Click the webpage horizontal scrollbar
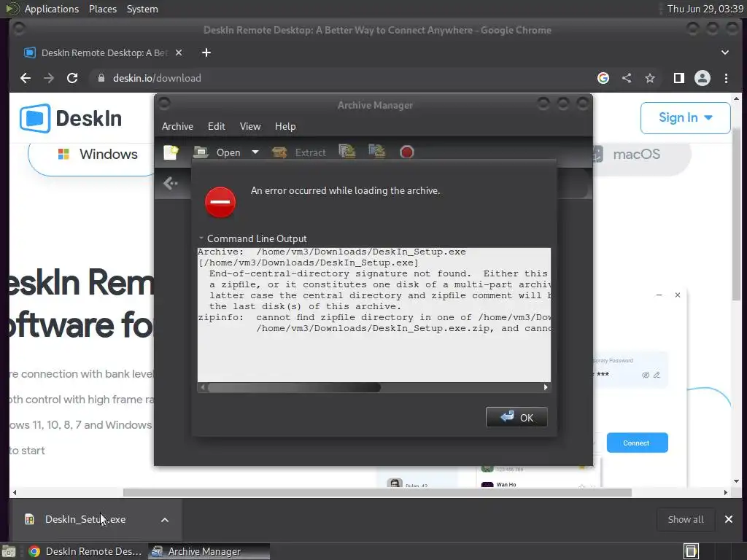This screenshot has height=560, width=747. point(377,492)
